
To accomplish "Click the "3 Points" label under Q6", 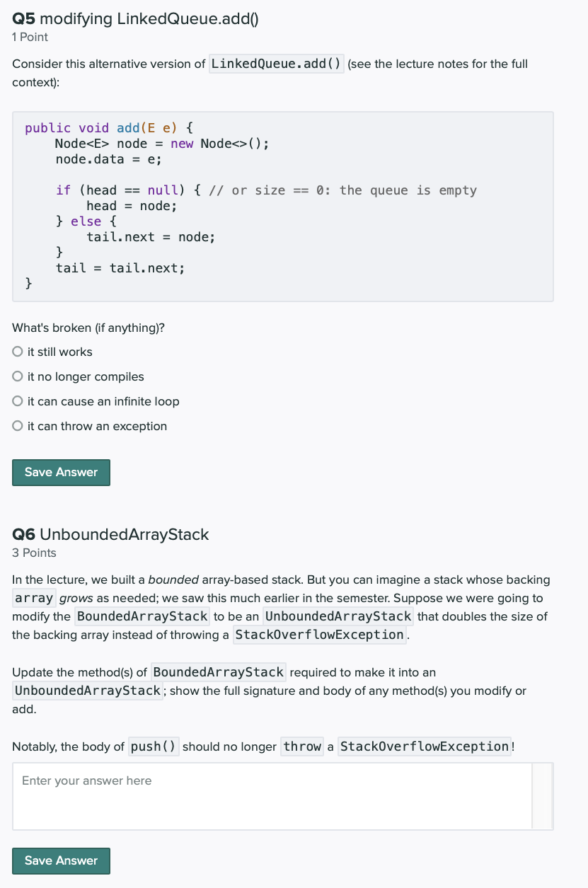I will pyautogui.click(x=32, y=553).
